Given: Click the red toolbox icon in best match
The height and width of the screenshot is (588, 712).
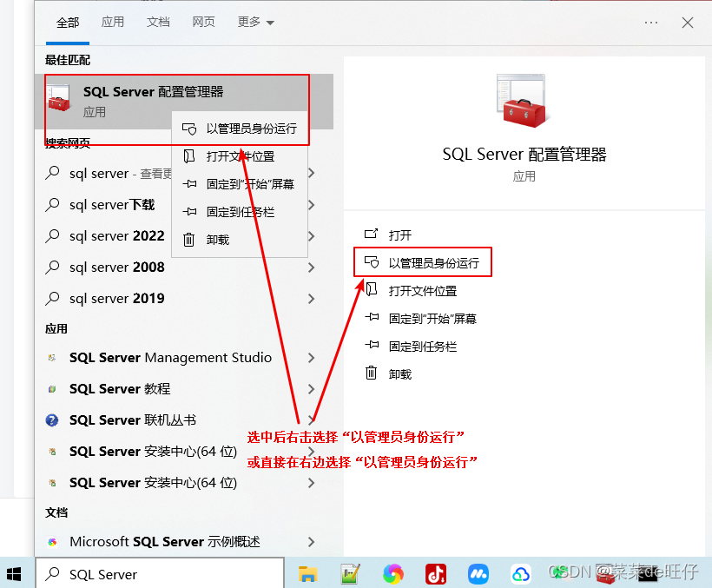Looking at the screenshot, I should click(59, 97).
